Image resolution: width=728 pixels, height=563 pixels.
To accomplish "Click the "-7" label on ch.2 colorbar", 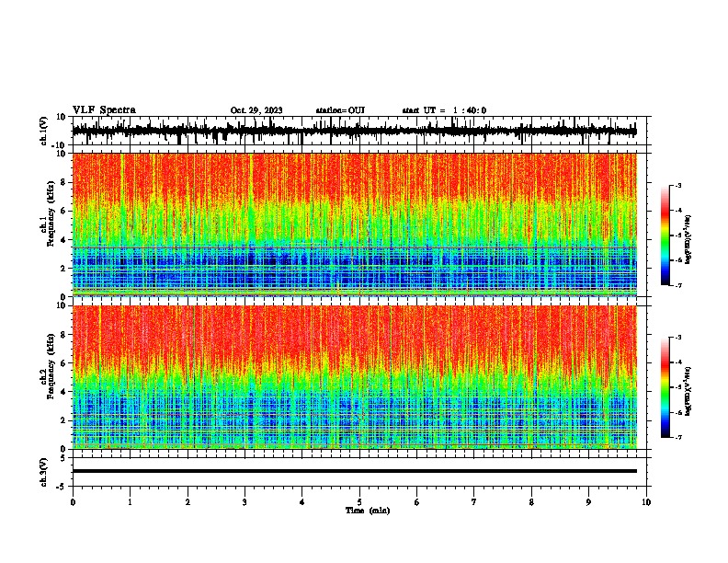I will pos(677,438).
